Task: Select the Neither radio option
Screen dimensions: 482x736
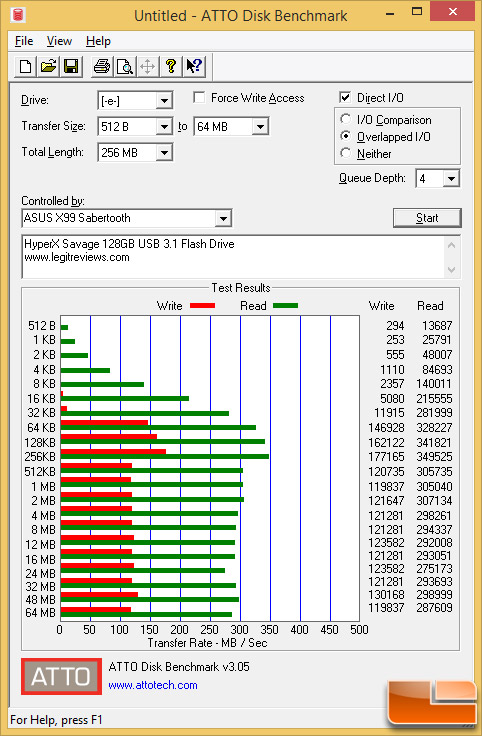Action: (x=346, y=153)
